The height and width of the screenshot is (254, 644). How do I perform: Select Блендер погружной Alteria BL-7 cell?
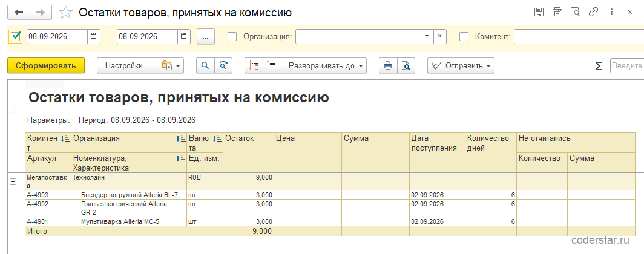pos(129,195)
